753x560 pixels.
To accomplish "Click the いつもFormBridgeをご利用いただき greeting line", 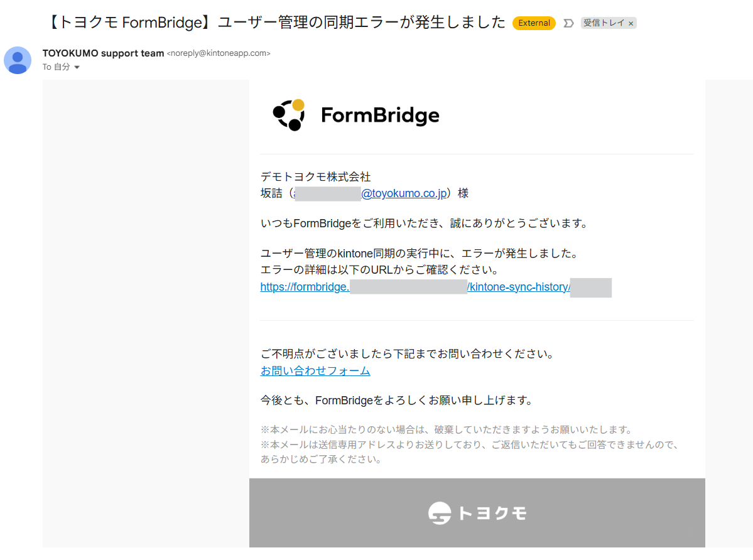I will pos(423,223).
